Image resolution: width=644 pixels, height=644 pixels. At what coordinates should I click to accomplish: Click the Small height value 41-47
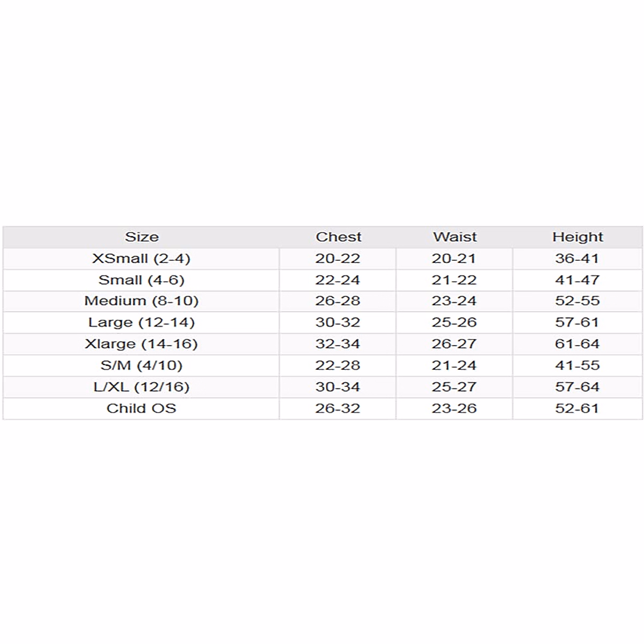[577, 280]
